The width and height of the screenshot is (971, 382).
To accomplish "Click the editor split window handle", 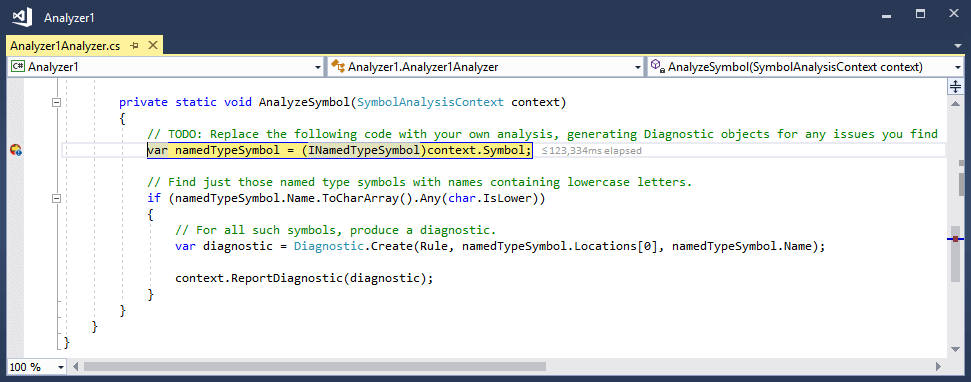I will pos(956,86).
